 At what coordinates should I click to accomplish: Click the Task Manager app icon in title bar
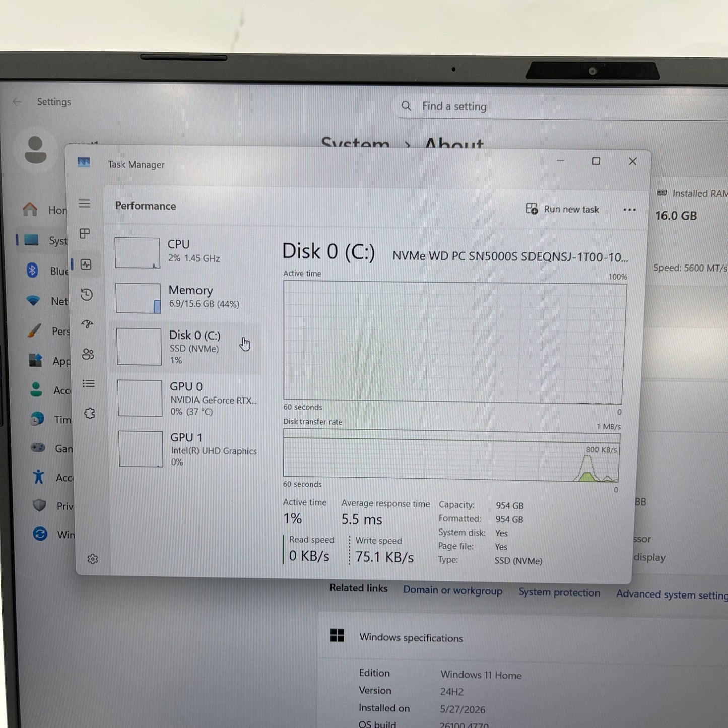[x=84, y=162]
